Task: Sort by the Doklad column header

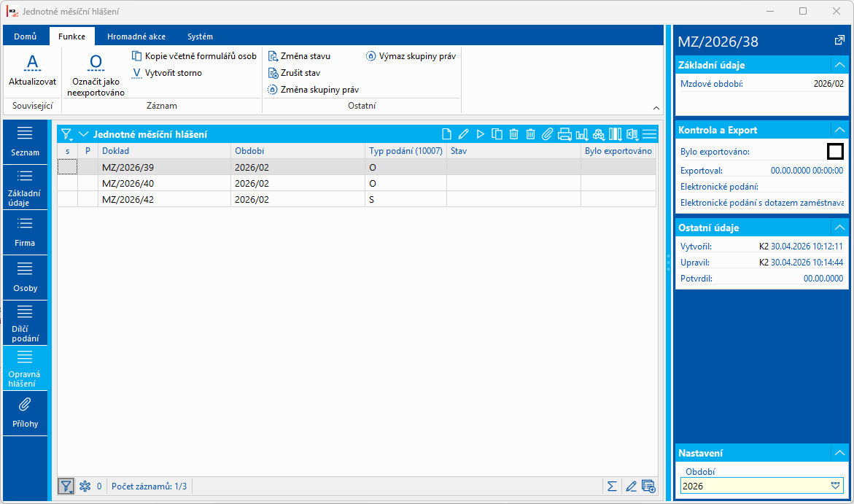Action: click(x=164, y=151)
